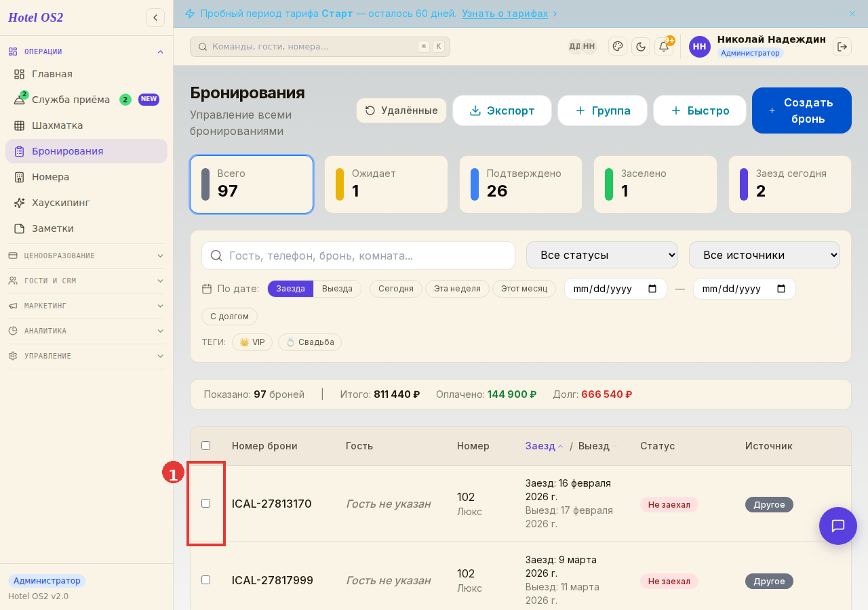This screenshot has height=610, width=868.
Task: Expand the Ценообразование sidebar group
Action: coord(86,256)
